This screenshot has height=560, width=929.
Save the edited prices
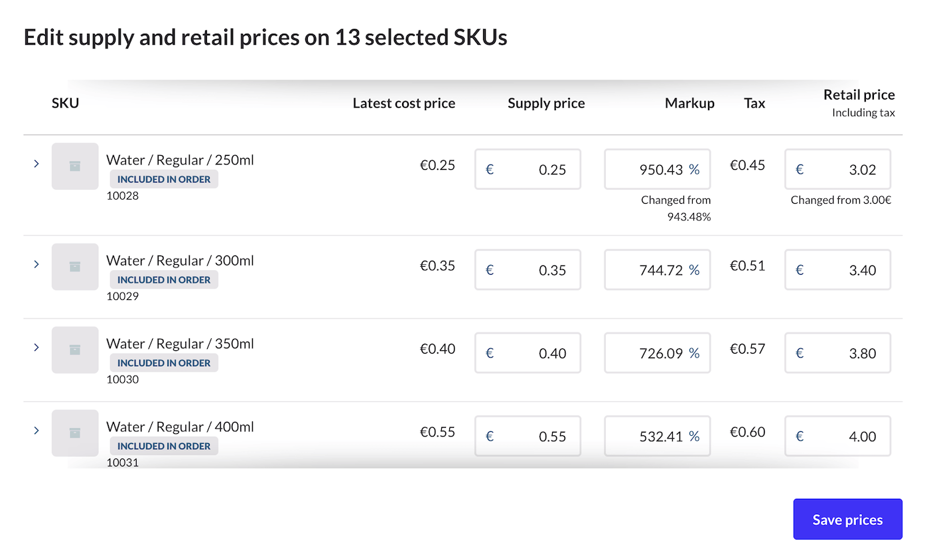(x=847, y=520)
